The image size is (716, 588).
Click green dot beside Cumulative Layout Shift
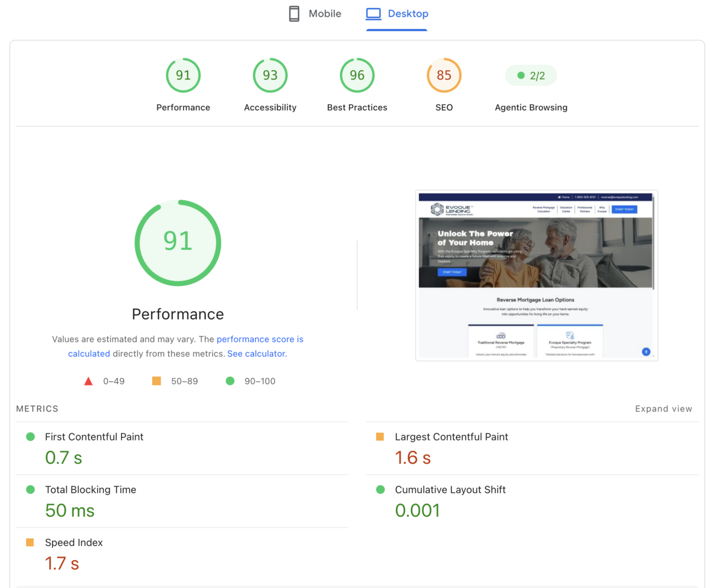coord(380,489)
